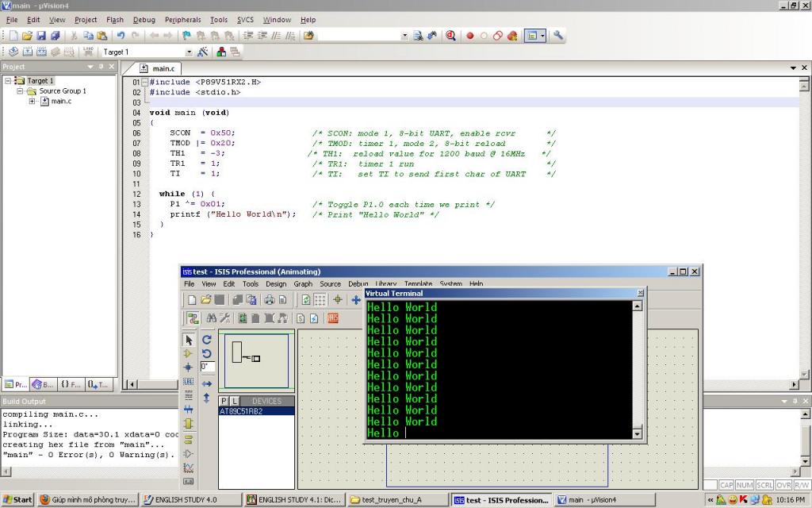This screenshot has height=508, width=812.
Task: Expand the main.c node in Project tree
Action: tap(33, 102)
